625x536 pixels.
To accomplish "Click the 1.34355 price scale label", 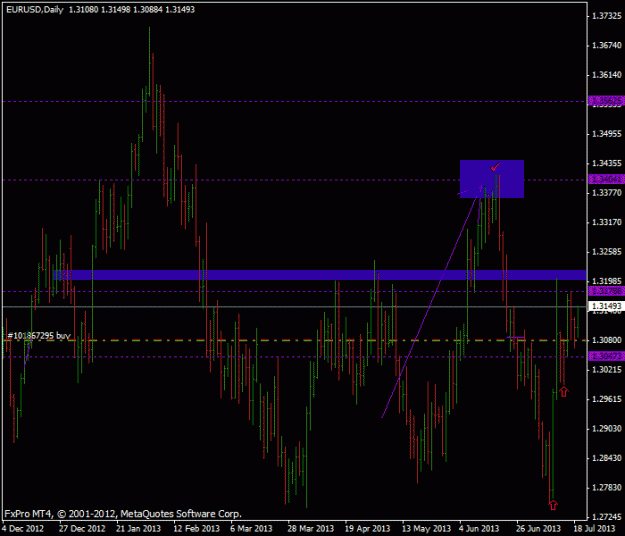I will pyautogui.click(x=606, y=163).
